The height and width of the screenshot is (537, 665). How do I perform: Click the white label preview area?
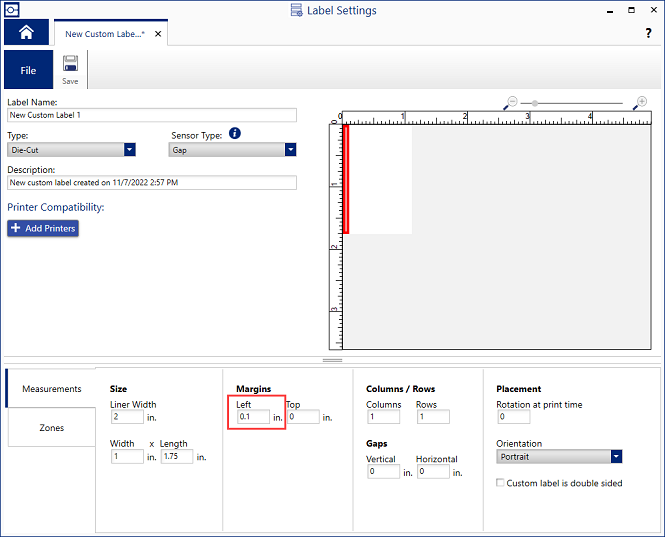click(380, 179)
